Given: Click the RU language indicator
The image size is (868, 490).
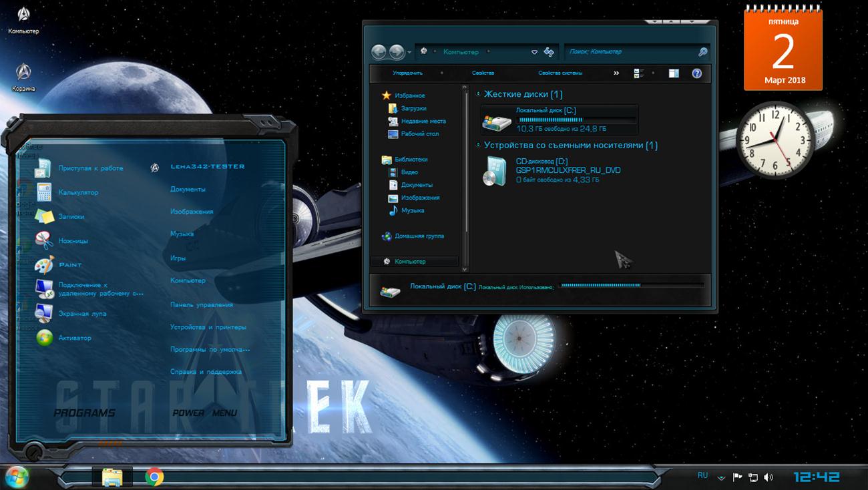Looking at the screenshot, I should click(702, 475).
